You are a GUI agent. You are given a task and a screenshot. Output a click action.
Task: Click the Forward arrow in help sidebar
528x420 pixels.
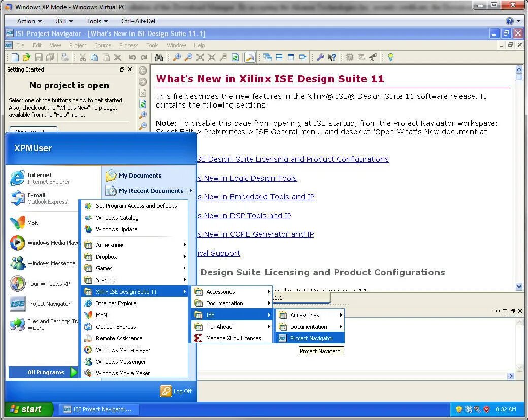(143, 82)
